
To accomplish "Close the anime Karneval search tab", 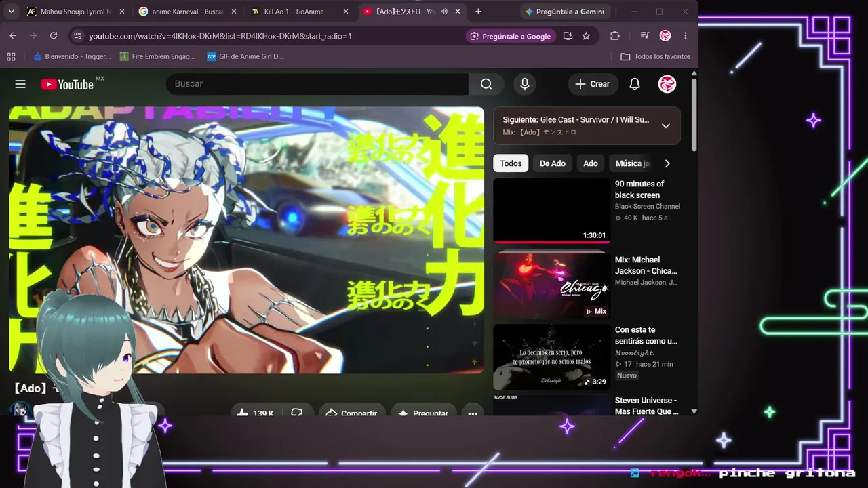I will [233, 12].
